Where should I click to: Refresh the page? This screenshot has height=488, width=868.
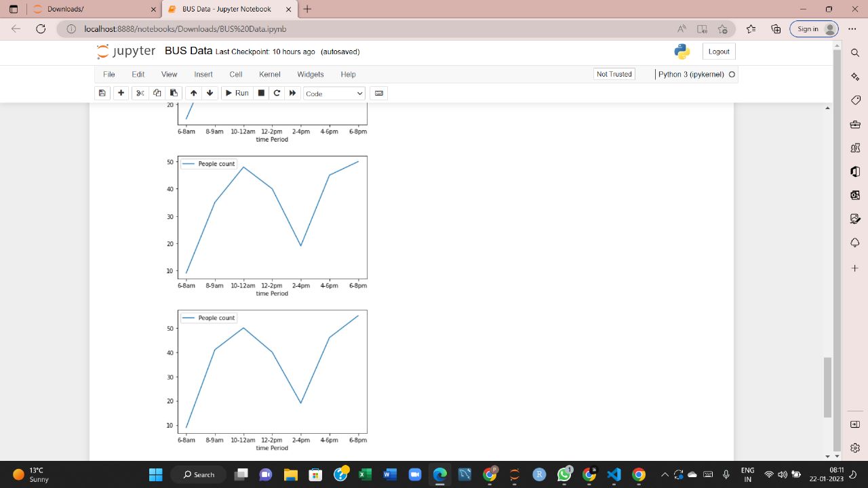click(41, 29)
